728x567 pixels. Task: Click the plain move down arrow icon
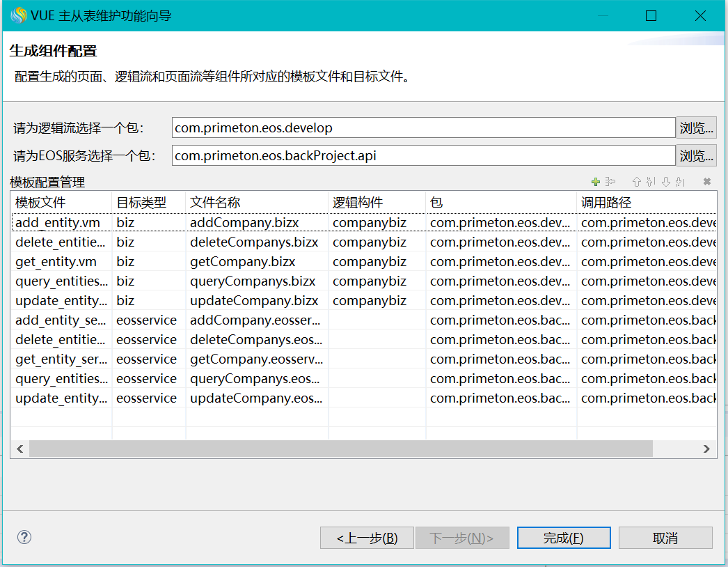click(x=665, y=182)
